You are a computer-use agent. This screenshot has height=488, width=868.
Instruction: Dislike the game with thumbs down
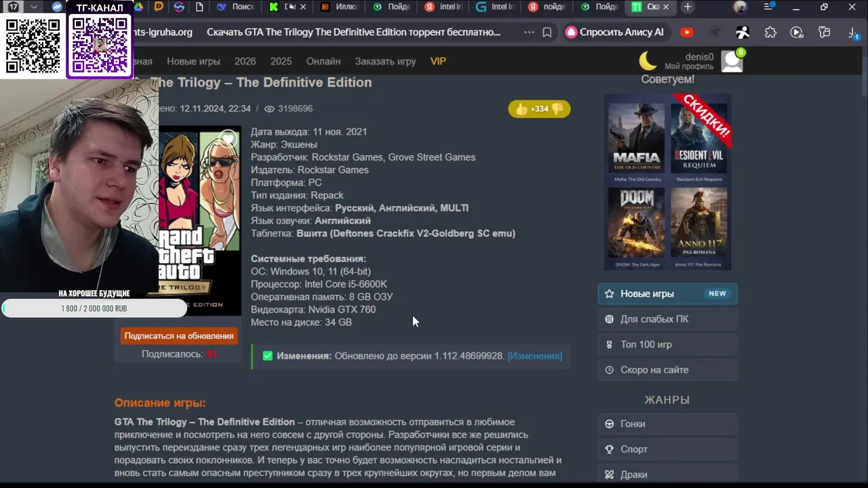[x=557, y=109]
